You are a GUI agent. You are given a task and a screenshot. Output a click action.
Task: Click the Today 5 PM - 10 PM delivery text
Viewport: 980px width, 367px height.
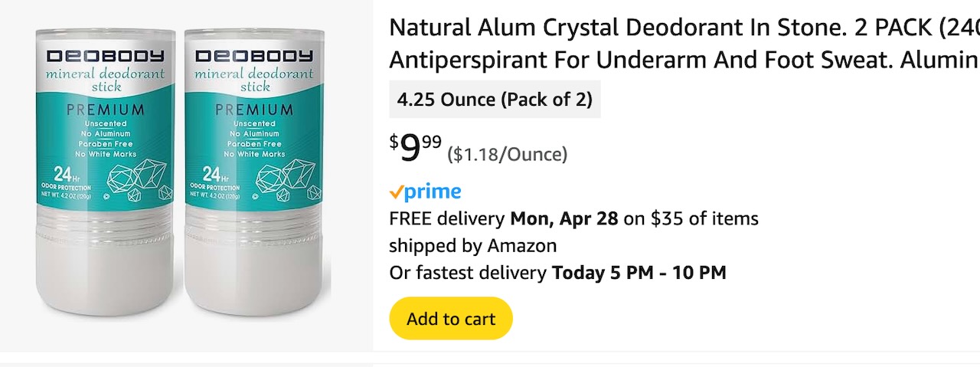coord(639,273)
